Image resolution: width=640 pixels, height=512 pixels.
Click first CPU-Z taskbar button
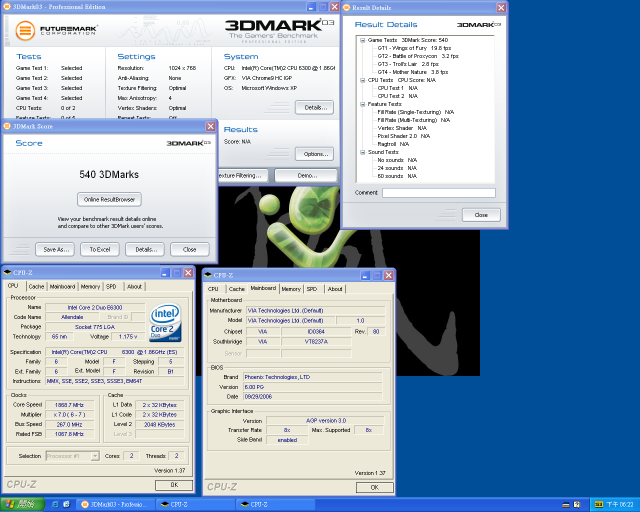point(195,505)
